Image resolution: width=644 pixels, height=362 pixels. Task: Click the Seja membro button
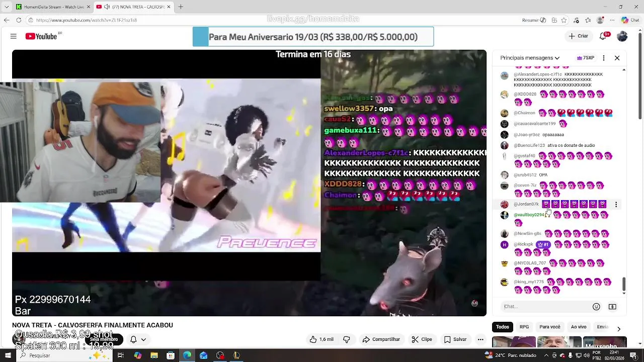(x=104, y=339)
